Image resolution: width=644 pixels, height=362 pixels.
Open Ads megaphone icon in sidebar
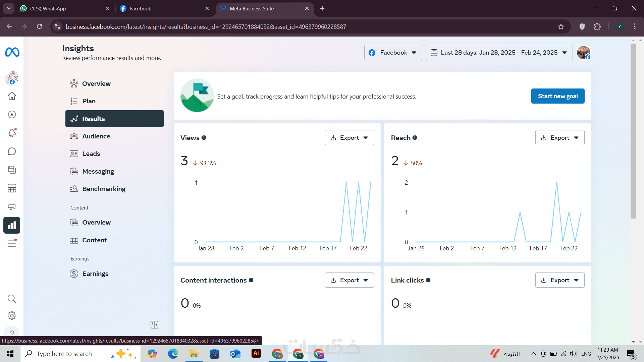point(12,206)
